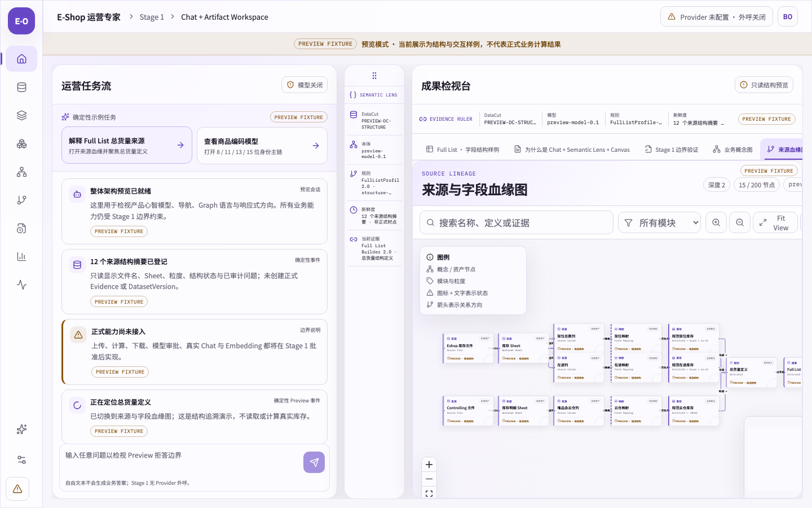The width and height of the screenshot is (812, 508).
Task: Click the lineage search input field
Action: [x=517, y=222]
